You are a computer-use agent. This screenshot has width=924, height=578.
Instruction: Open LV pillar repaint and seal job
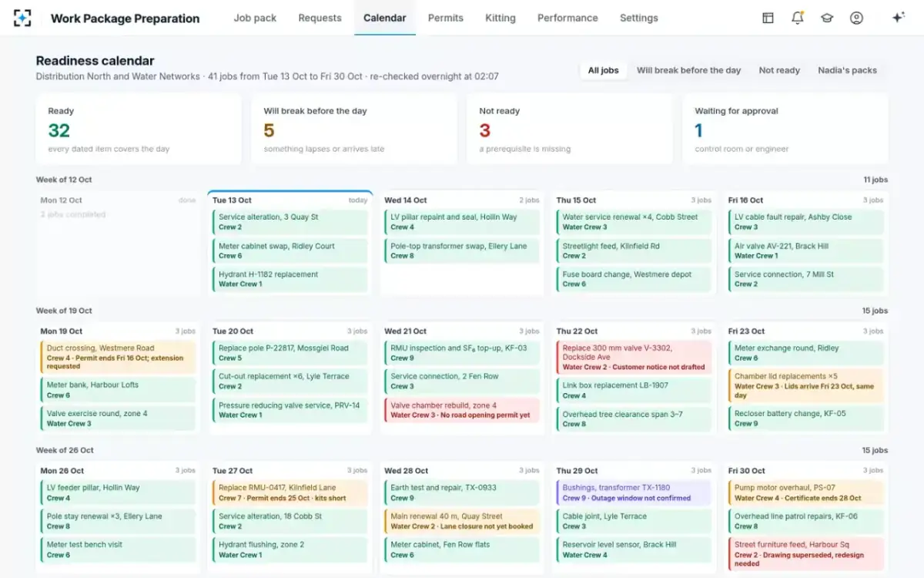[x=462, y=222]
